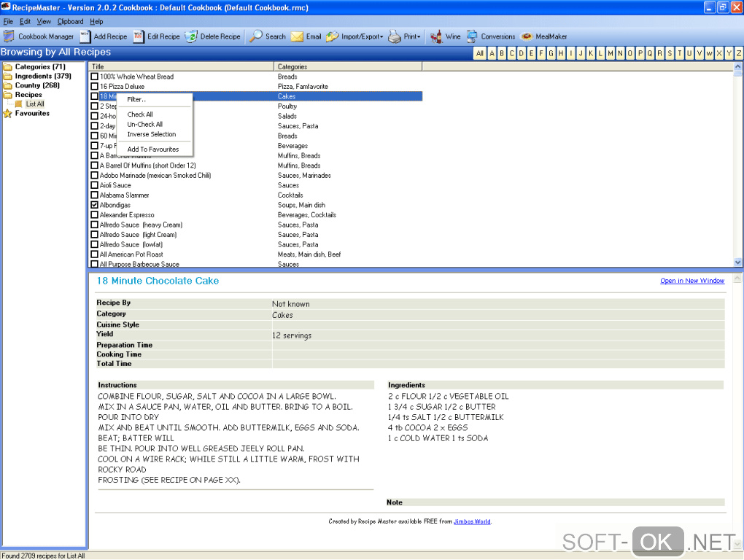
Task: Filter recipes by letter M button
Action: (x=611, y=53)
